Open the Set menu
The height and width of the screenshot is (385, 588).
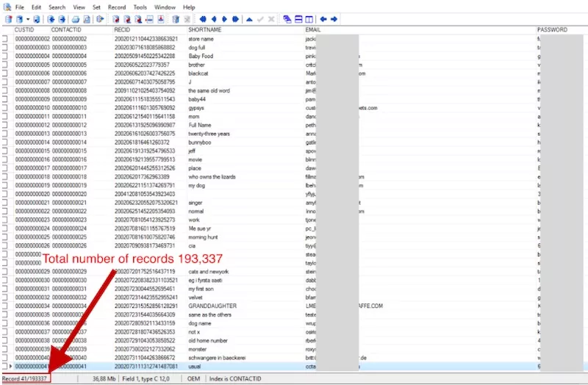click(97, 7)
